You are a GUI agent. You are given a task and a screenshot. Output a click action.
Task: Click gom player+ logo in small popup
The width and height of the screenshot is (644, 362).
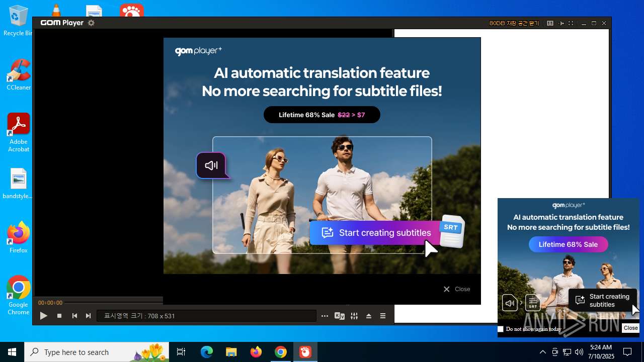coord(569,205)
